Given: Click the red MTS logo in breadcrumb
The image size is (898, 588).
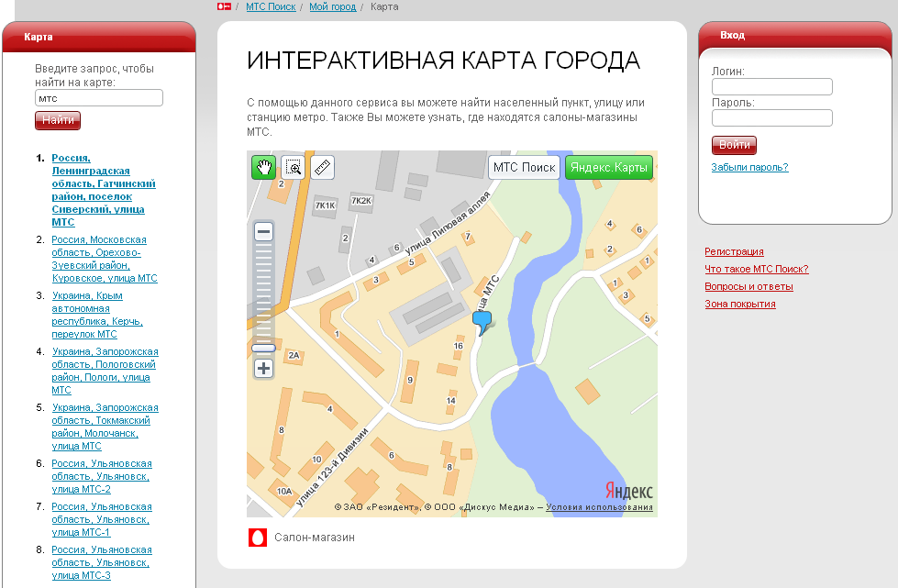Looking at the screenshot, I should click(224, 6).
